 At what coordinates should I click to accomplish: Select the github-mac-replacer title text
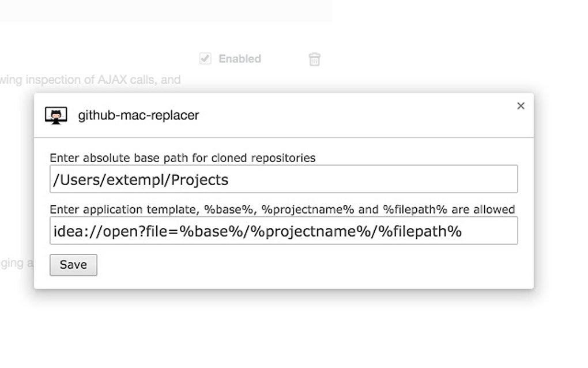pos(138,115)
